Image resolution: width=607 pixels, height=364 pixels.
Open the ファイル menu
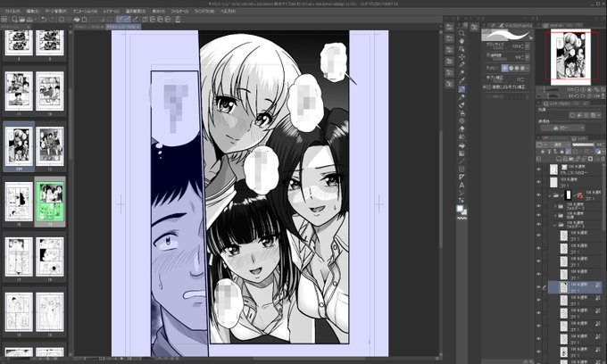[x=12, y=12]
